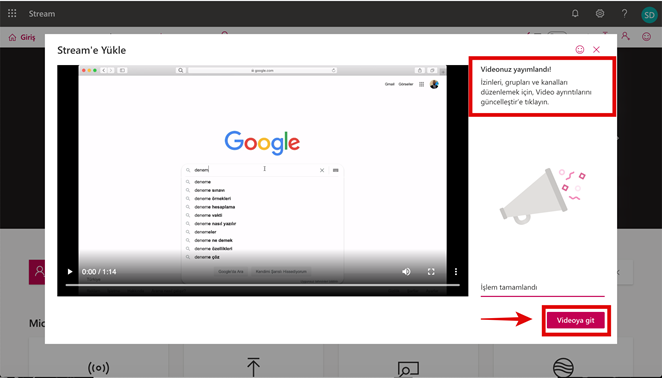This screenshot has height=378, width=662.
Task: Mute the video with speaker icon
Action: click(x=406, y=272)
